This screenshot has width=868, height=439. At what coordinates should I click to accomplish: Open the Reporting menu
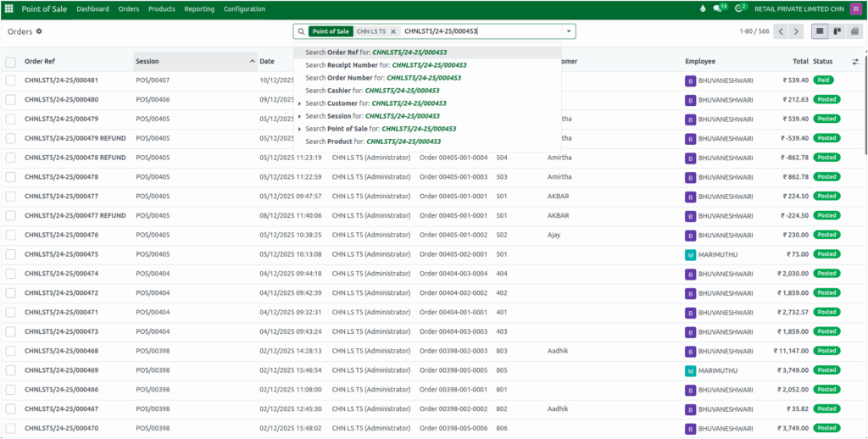[x=199, y=8]
